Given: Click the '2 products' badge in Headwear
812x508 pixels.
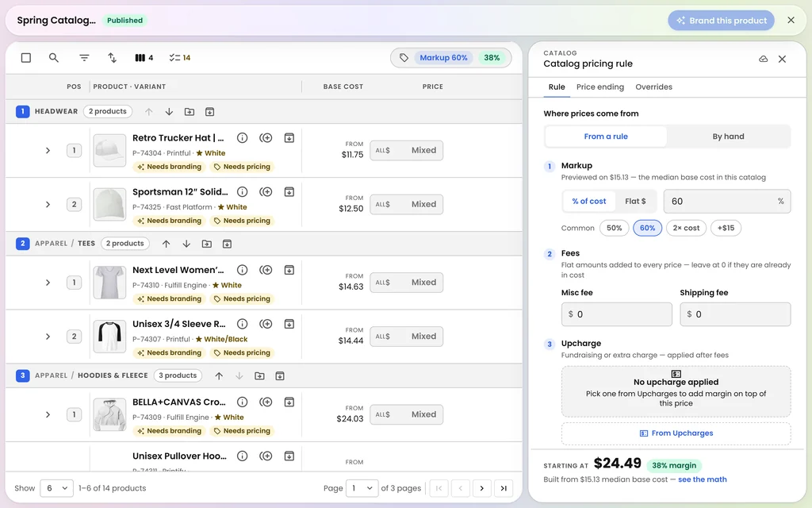Looking at the screenshot, I should click(x=108, y=111).
